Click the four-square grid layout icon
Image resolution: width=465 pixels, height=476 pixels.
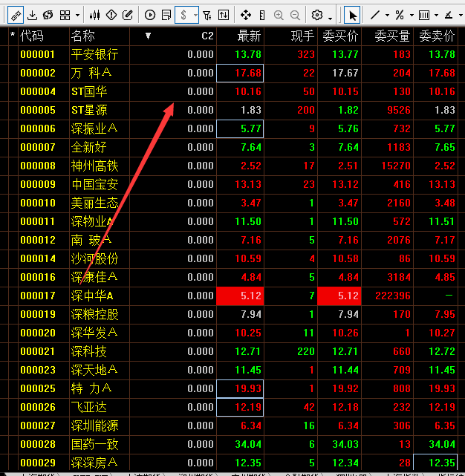(x=65, y=15)
